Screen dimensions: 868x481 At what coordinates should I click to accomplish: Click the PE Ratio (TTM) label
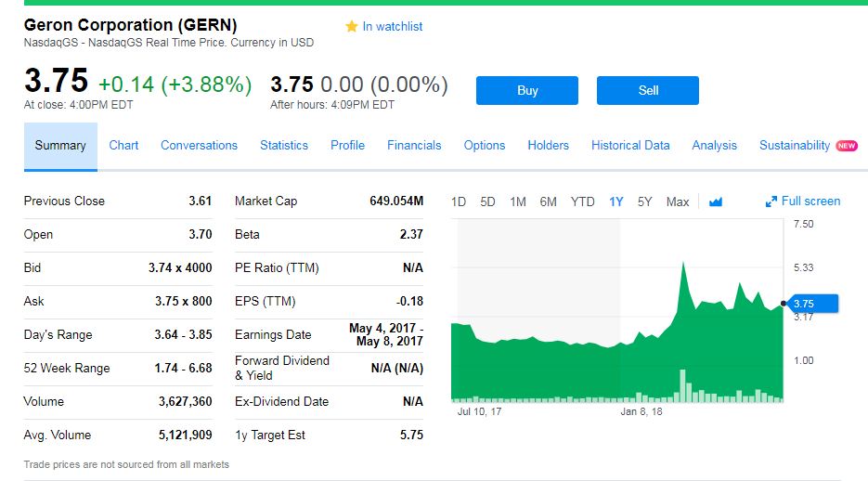pyautogui.click(x=277, y=268)
